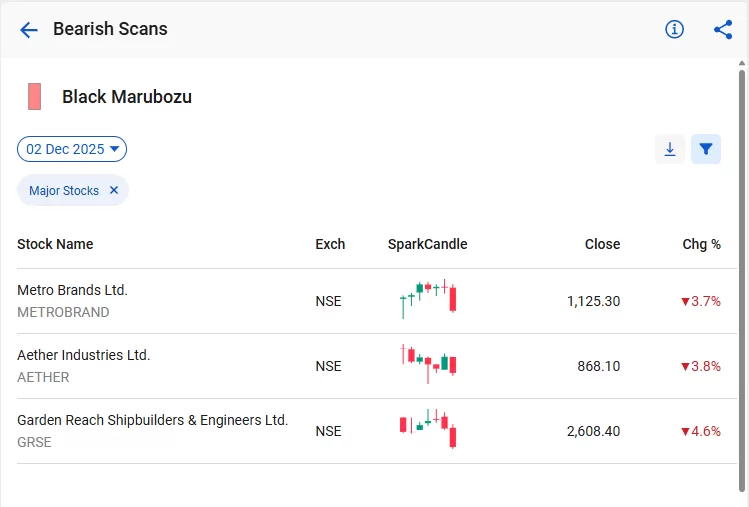
Task: Share this scan via share icon
Action: click(723, 30)
